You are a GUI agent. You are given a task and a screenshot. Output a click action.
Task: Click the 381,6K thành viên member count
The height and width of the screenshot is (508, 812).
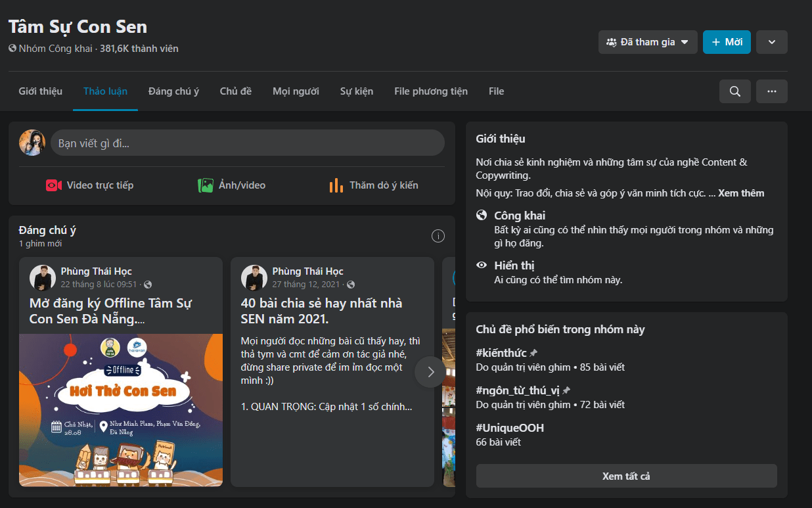(139, 49)
